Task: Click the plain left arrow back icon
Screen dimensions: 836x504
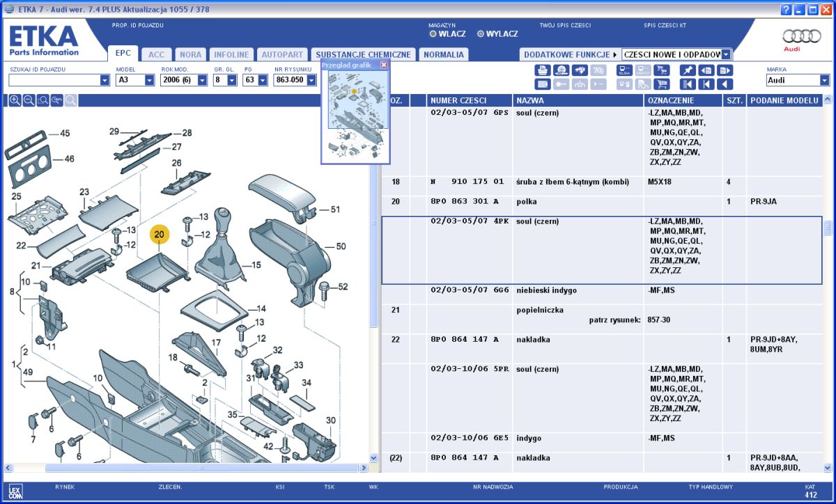Action: pyautogui.click(x=725, y=84)
